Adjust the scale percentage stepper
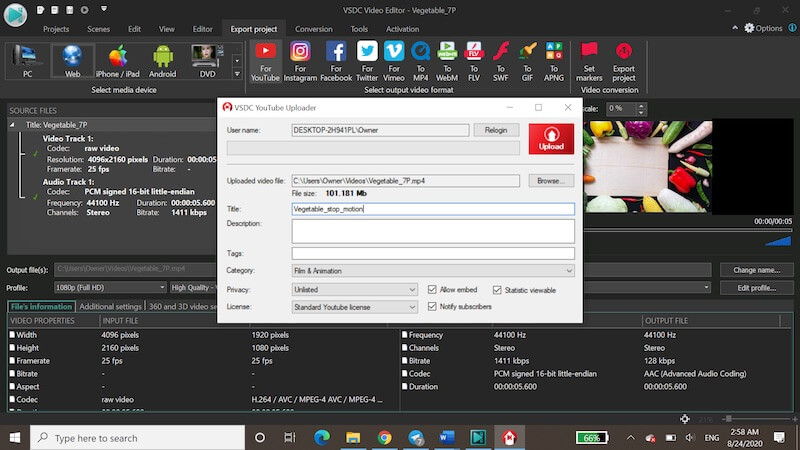 point(641,108)
